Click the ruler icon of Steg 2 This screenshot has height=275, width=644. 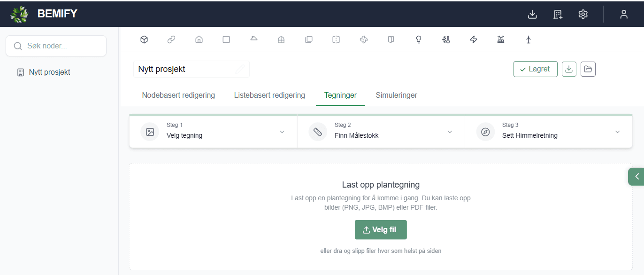click(x=318, y=132)
